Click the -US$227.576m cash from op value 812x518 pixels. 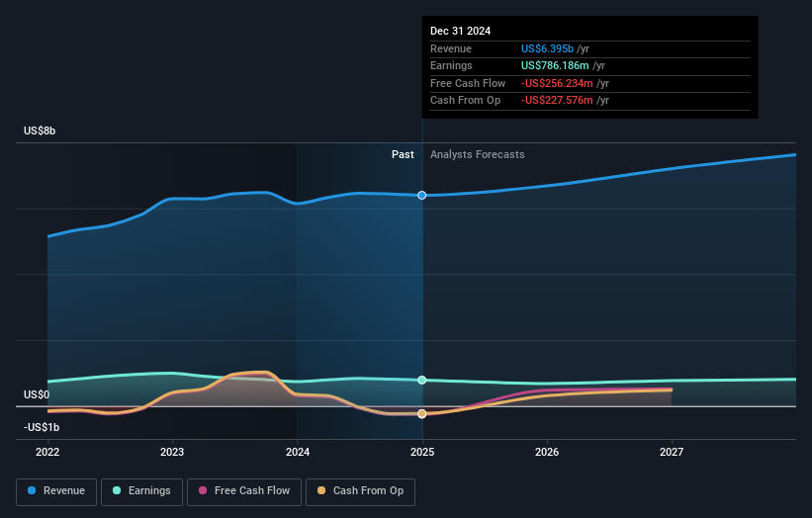point(557,101)
